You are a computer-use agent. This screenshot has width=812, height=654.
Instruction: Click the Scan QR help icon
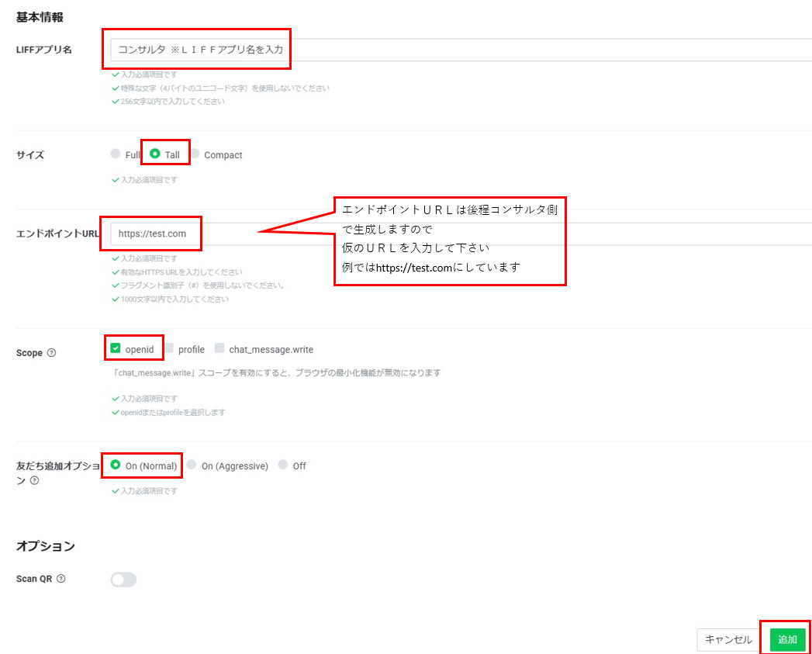61,578
